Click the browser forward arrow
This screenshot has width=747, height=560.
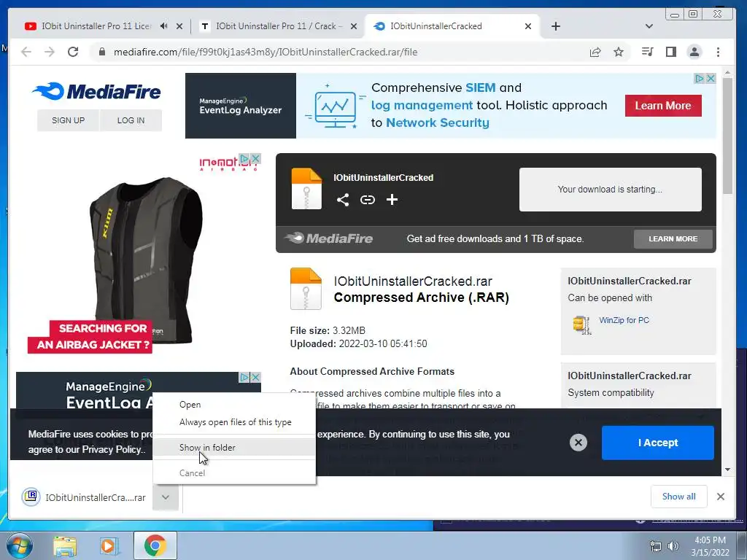(50, 52)
